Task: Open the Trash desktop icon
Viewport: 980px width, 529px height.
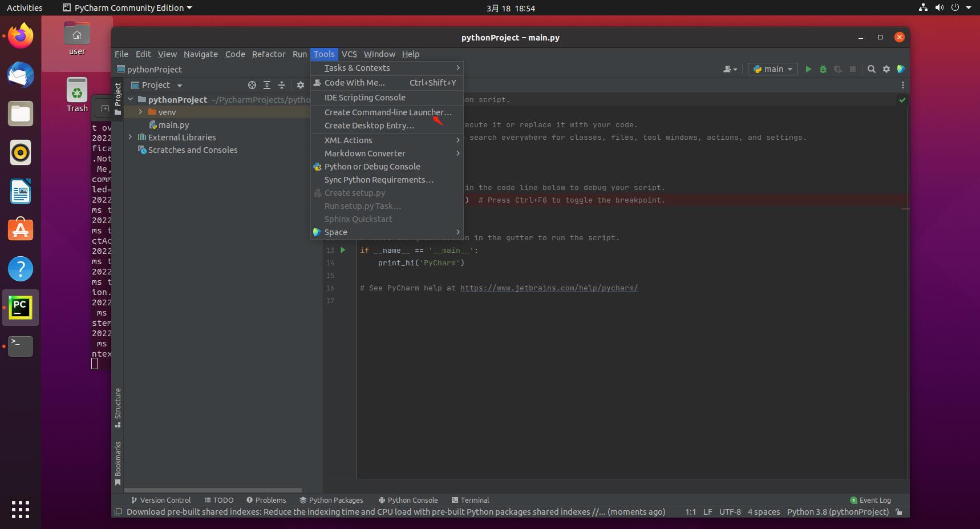Action: tap(77, 95)
